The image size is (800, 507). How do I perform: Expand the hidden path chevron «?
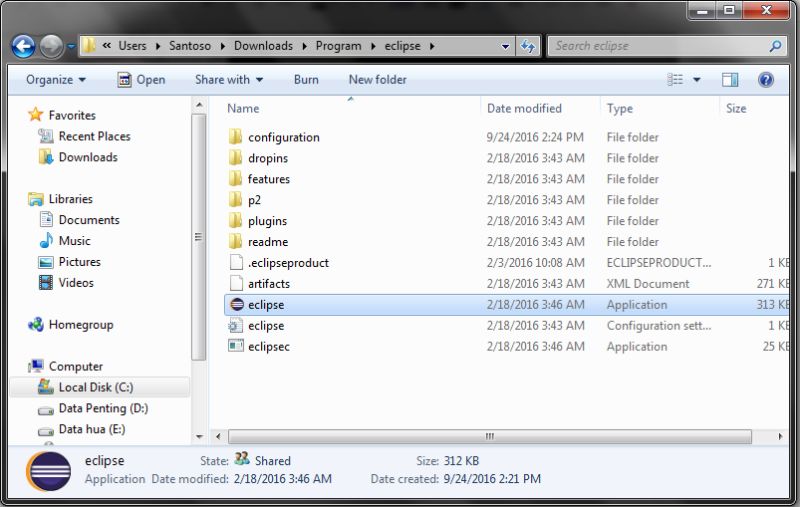tap(107, 45)
